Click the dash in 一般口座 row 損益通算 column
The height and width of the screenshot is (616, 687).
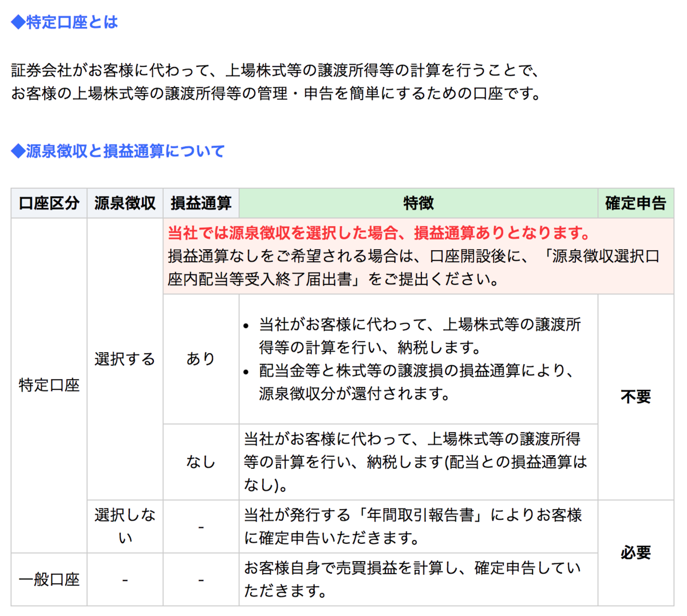coord(201,580)
